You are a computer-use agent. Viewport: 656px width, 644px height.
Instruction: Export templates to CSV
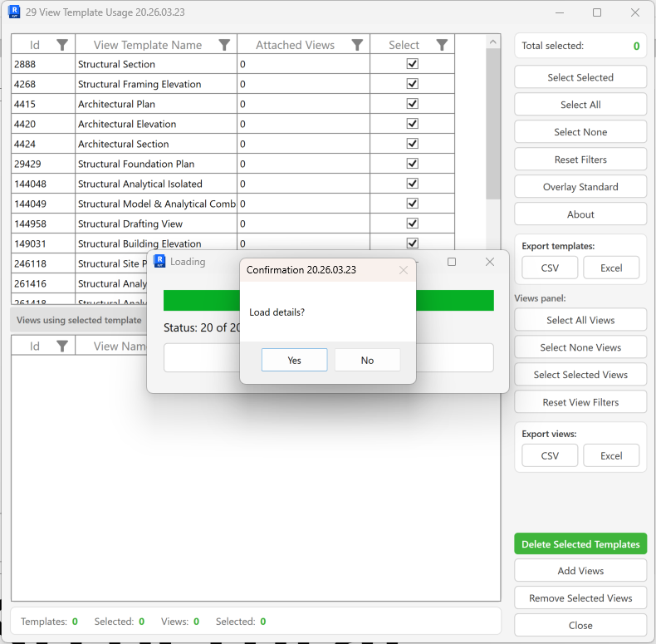(550, 268)
